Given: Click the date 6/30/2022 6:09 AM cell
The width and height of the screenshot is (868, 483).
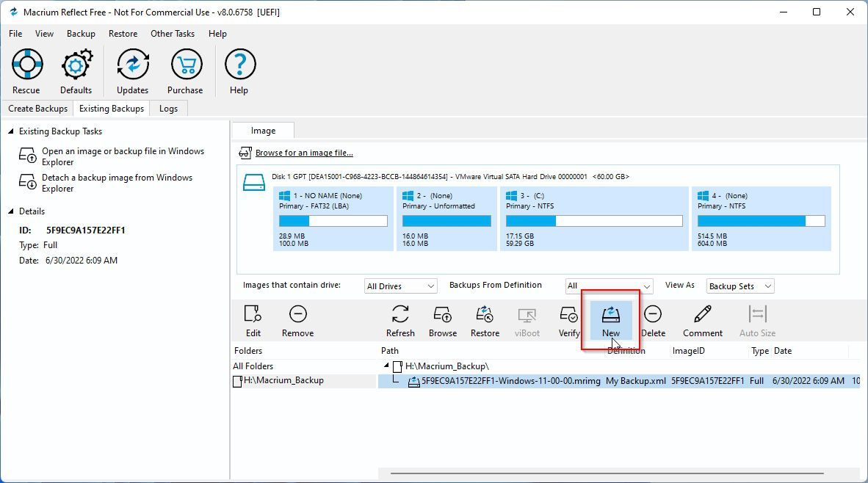Looking at the screenshot, I should [809, 381].
